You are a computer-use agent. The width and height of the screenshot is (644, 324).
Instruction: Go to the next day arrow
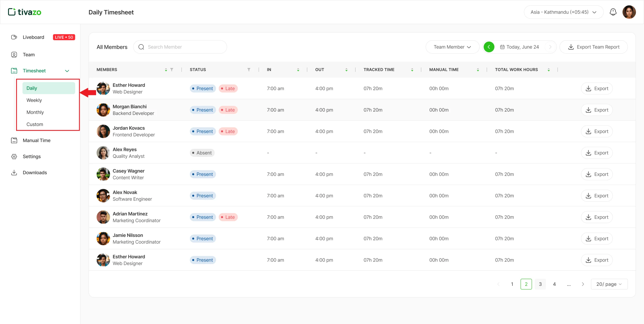click(550, 47)
